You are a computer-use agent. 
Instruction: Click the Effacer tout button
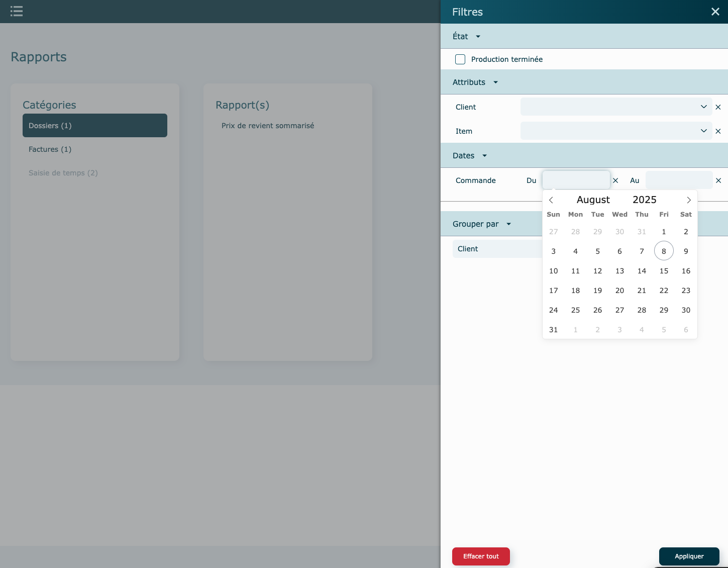click(x=481, y=556)
